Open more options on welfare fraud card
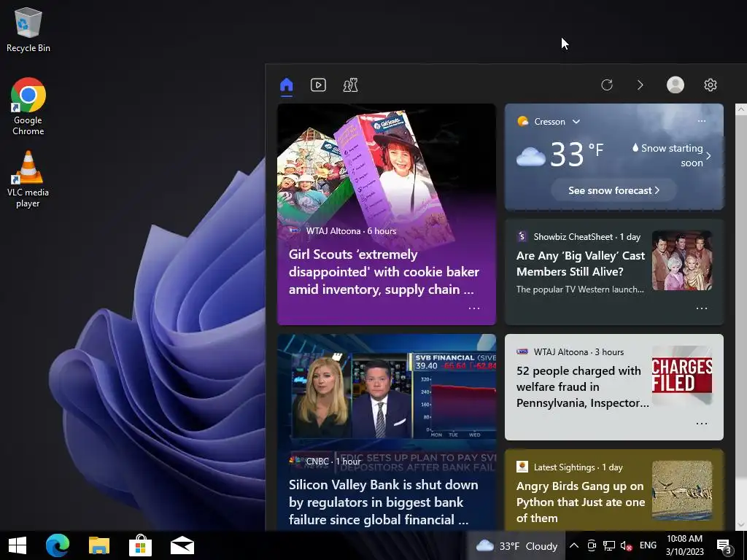This screenshot has height=560, width=747. [701, 424]
